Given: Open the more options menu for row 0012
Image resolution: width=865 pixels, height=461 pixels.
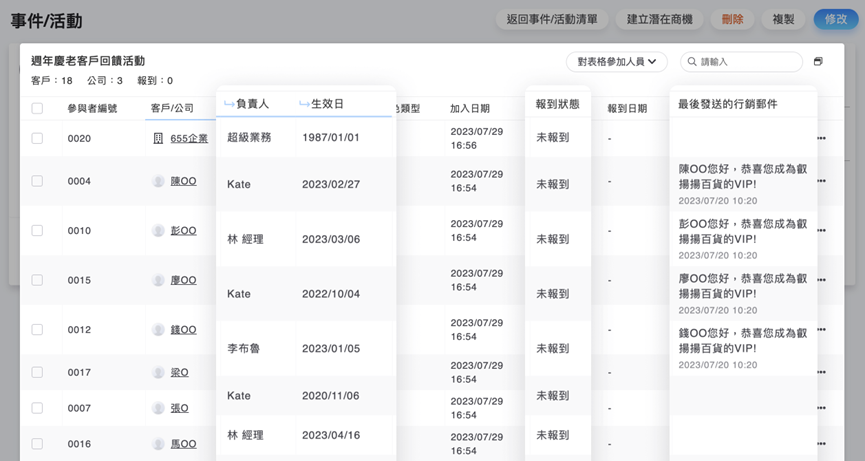Looking at the screenshot, I should [x=821, y=330].
